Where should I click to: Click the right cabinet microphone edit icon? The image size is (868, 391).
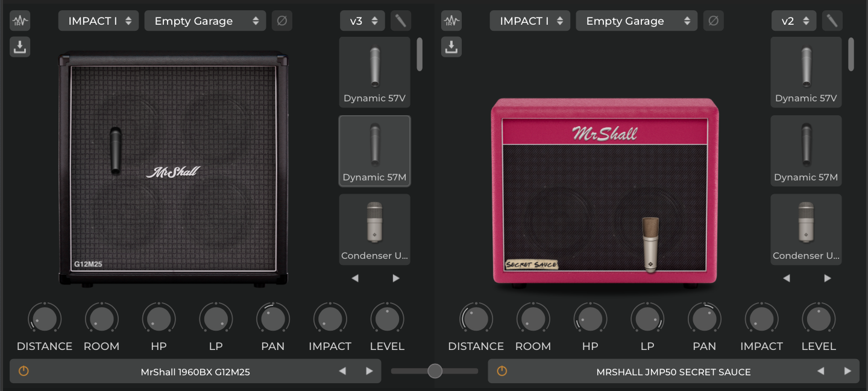coord(832,21)
